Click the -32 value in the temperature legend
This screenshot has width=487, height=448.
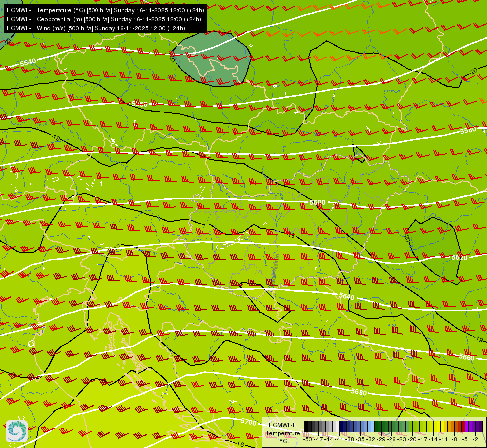click(371, 439)
